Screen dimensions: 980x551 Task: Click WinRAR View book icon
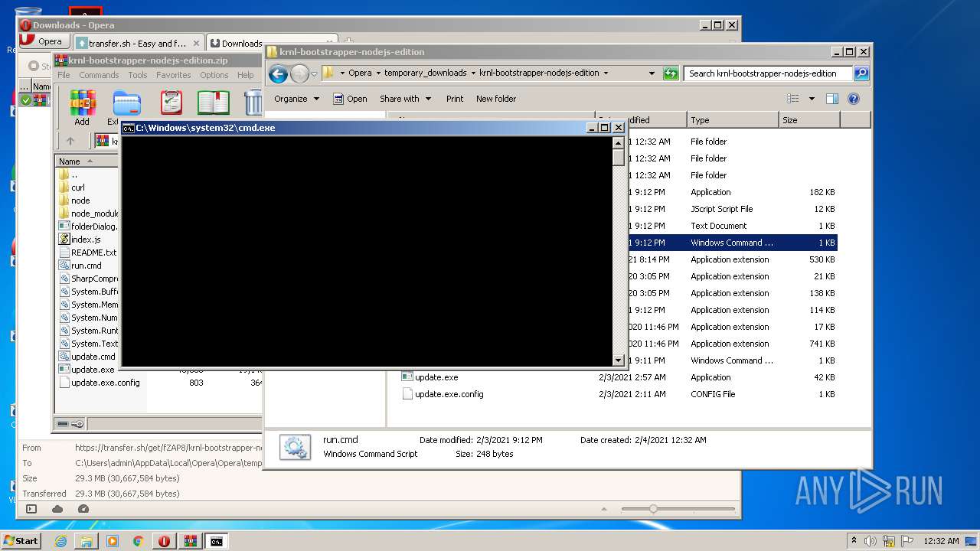(x=214, y=103)
